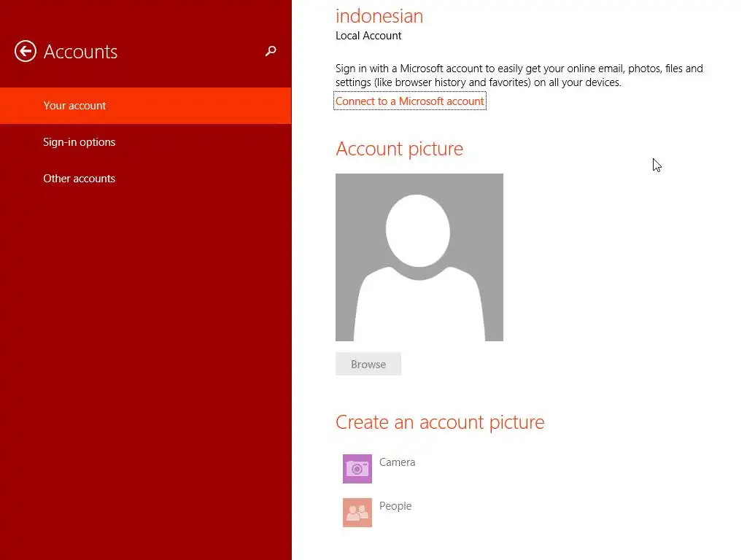Click the indonesian username heading
Screen dimensions: 747x560
pos(379,16)
